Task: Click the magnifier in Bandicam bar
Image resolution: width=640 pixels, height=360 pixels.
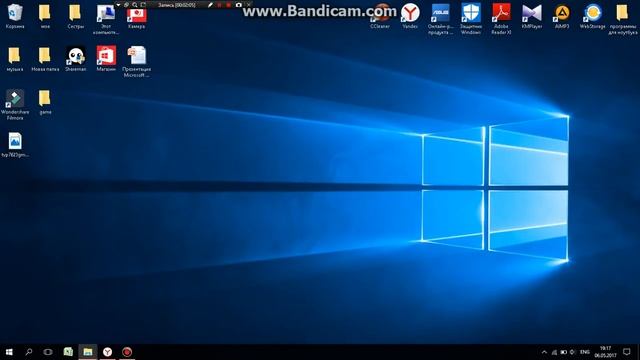Action: pyautogui.click(x=135, y=4)
